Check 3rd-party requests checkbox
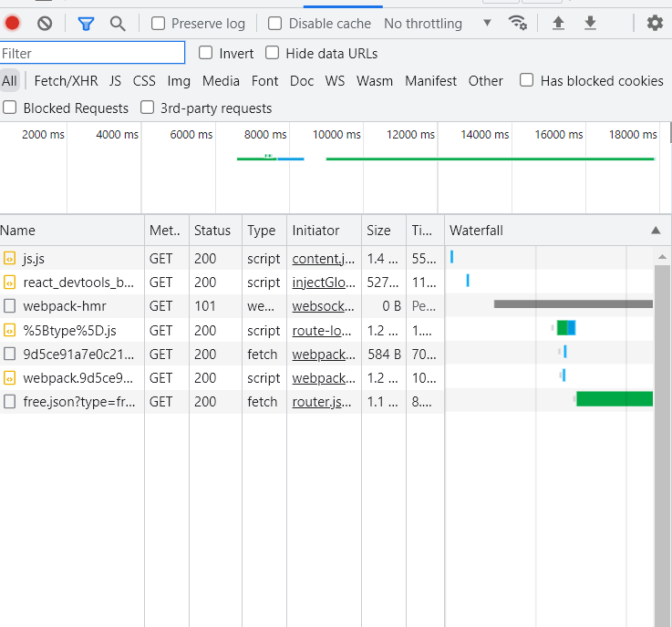Image resolution: width=672 pixels, height=627 pixels. (147, 108)
